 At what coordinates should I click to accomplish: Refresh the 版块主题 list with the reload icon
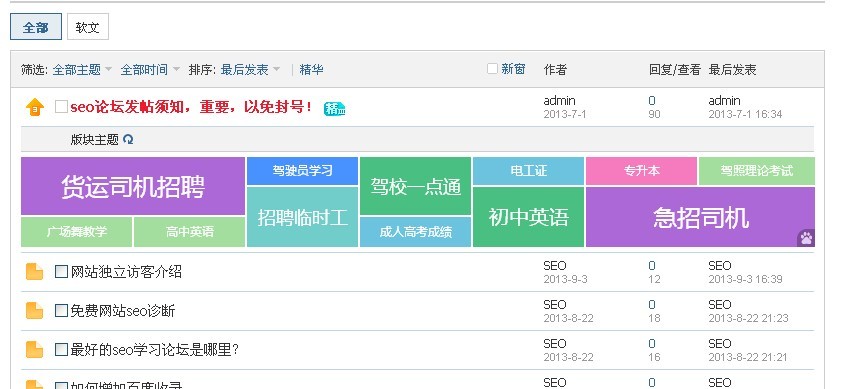point(128,139)
